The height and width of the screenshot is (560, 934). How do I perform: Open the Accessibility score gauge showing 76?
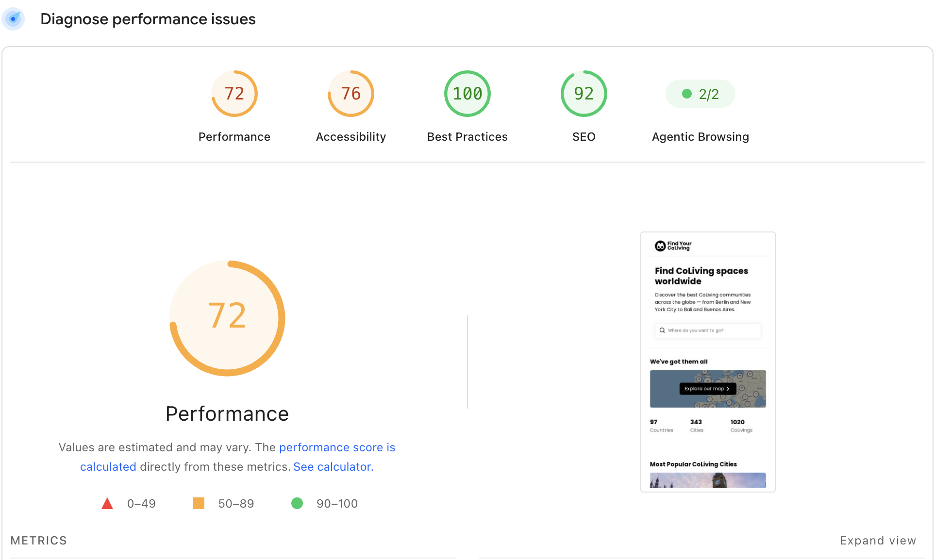tap(351, 94)
